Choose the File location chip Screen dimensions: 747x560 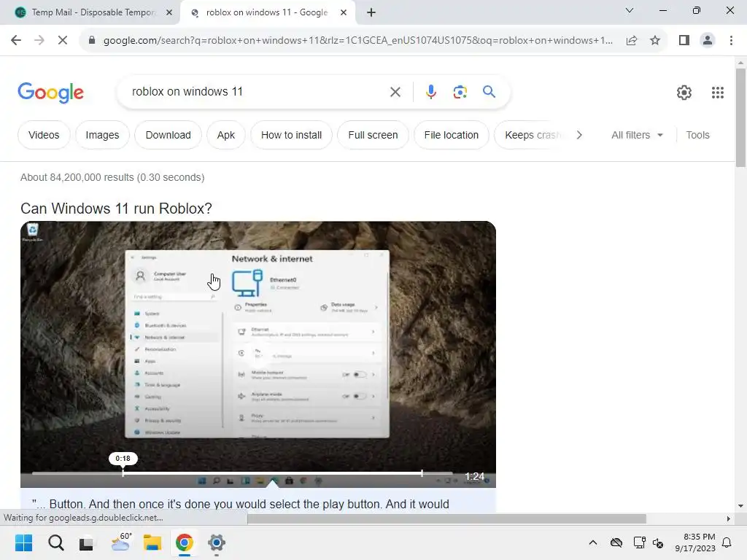[x=451, y=135]
